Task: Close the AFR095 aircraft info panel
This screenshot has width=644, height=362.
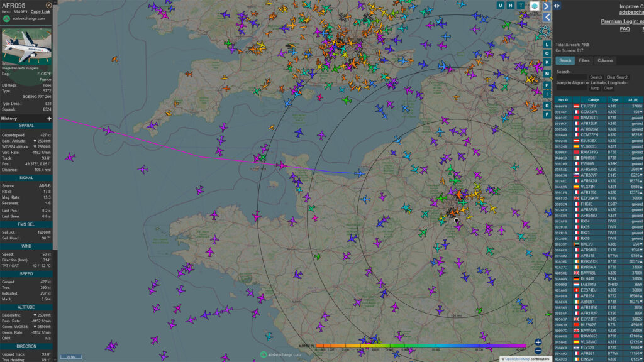Action: (49, 5)
